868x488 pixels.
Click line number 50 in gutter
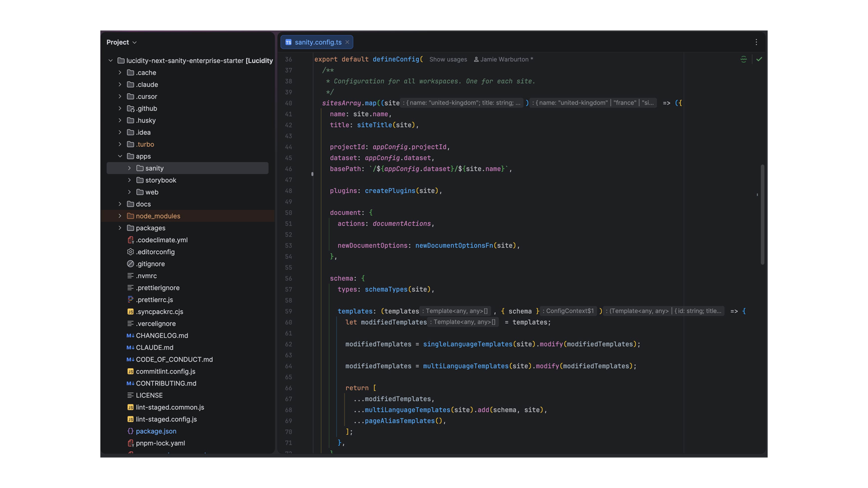[x=289, y=213]
